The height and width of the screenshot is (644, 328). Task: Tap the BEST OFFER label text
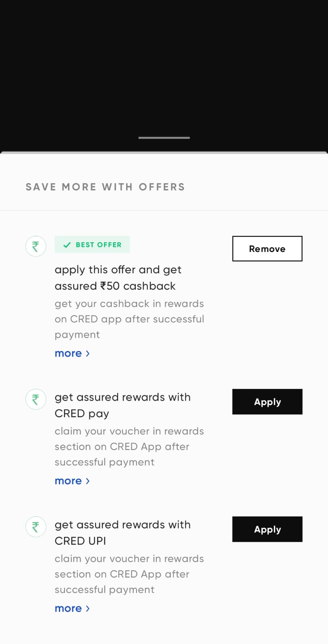coord(98,245)
